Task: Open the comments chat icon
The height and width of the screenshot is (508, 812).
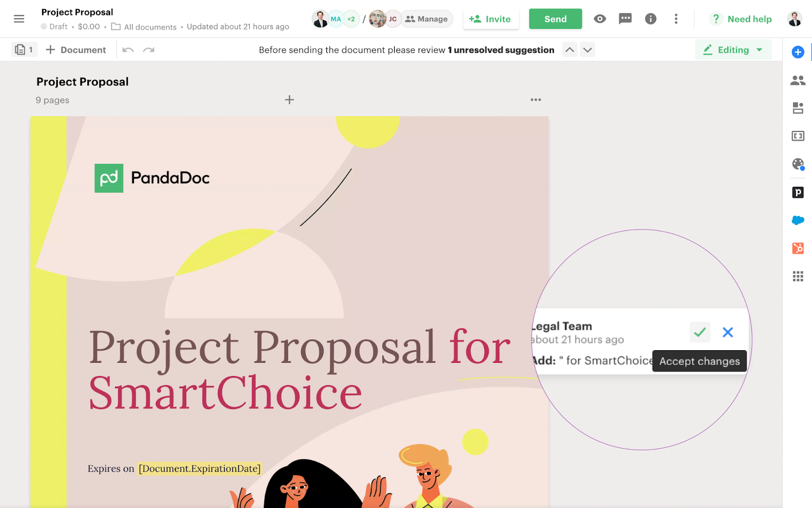Action: pyautogui.click(x=625, y=19)
